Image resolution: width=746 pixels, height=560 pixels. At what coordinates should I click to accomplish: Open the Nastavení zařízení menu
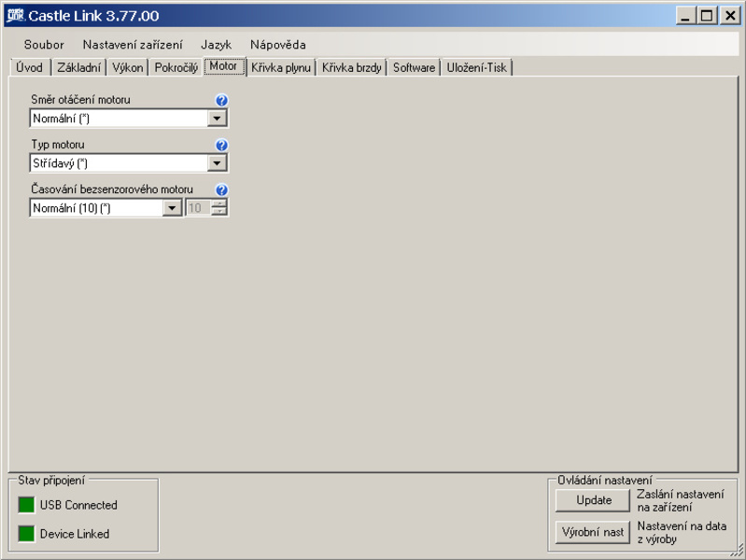point(133,45)
